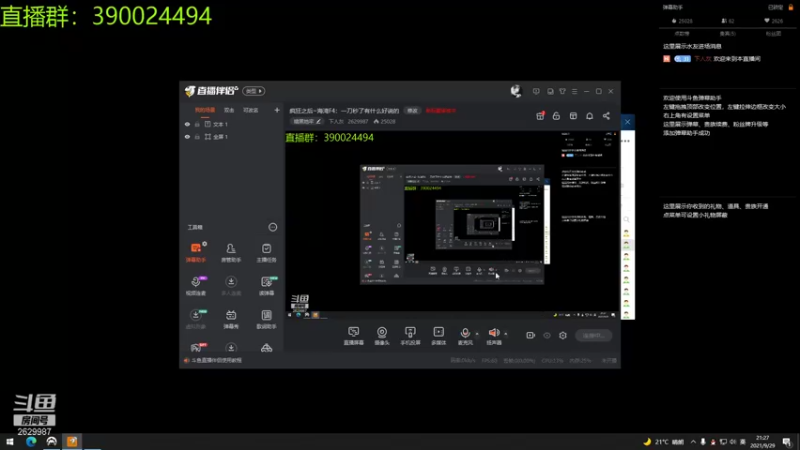Screen dimensions: 800x450
Task: Select first tab under 25028 in 弹幕助手 panel
Action: point(682,34)
